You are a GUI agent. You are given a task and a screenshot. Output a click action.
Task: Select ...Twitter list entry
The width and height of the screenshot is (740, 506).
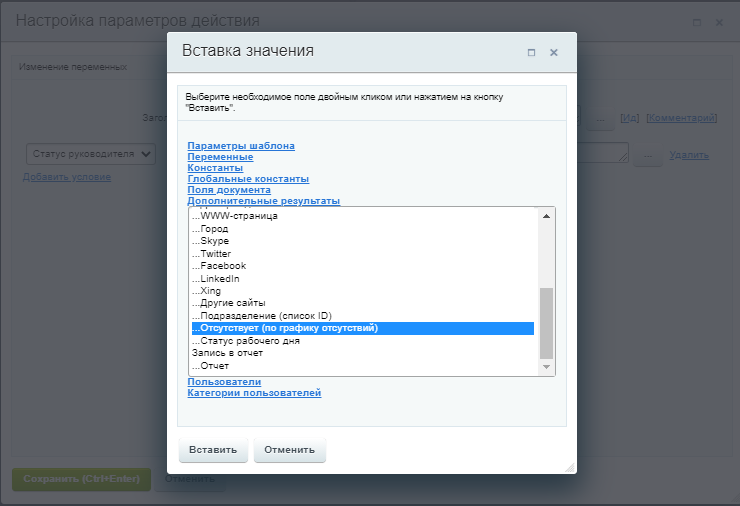click(x=363, y=253)
